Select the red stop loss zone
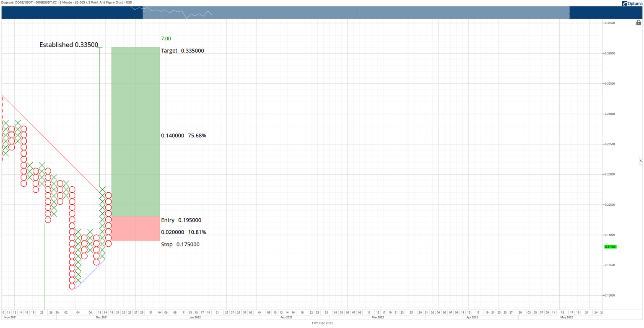Viewport: 644px width, 328px height. tap(135, 229)
